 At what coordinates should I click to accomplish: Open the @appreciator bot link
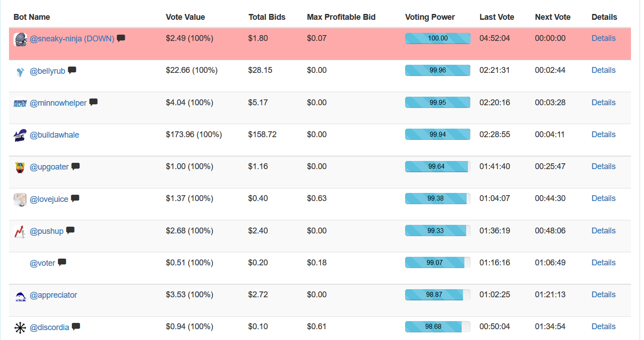[53, 295]
